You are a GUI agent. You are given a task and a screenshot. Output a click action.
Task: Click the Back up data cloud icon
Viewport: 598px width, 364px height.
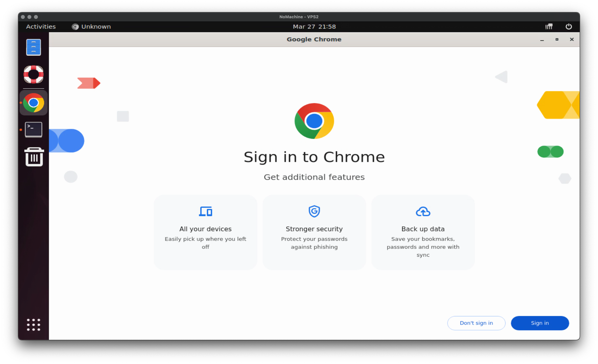[x=423, y=212]
